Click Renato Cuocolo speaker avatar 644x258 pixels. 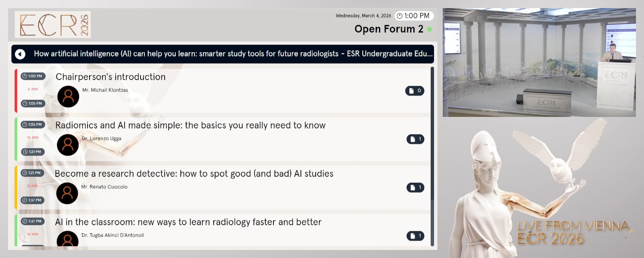click(67, 193)
